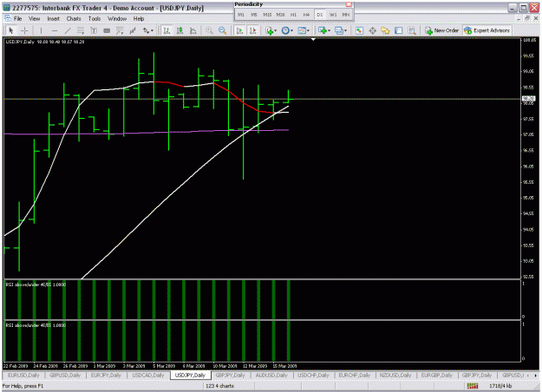The width and height of the screenshot is (542, 392).
Task: Toggle the Expert Advisors button
Action: click(487, 30)
